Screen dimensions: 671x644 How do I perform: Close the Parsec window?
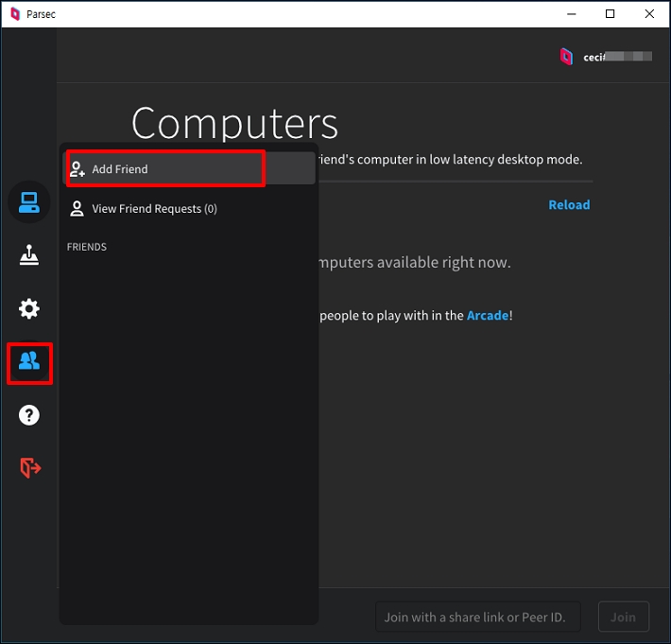click(x=649, y=13)
